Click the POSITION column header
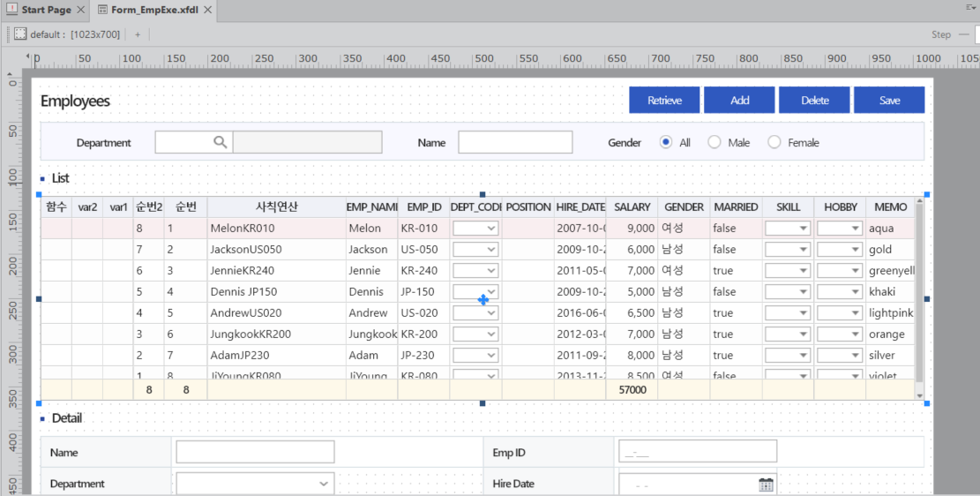Screen dimensions: 980x496 [528, 207]
